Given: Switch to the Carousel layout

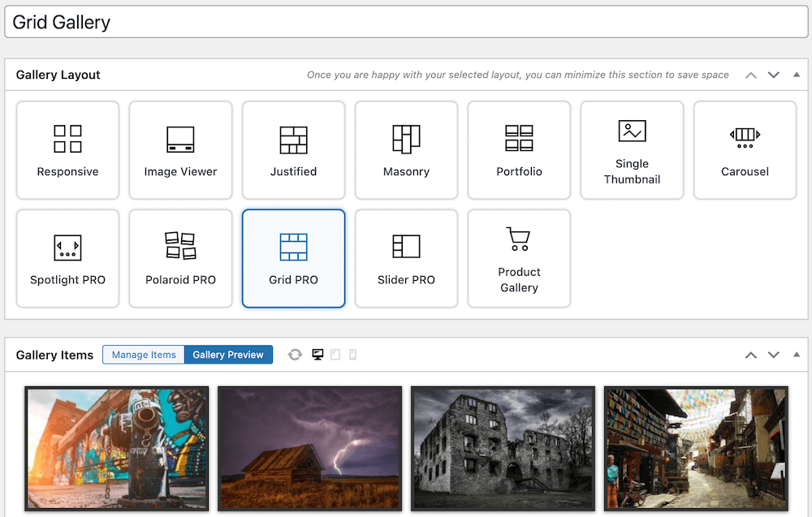Looking at the screenshot, I should click(x=745, y=150).
